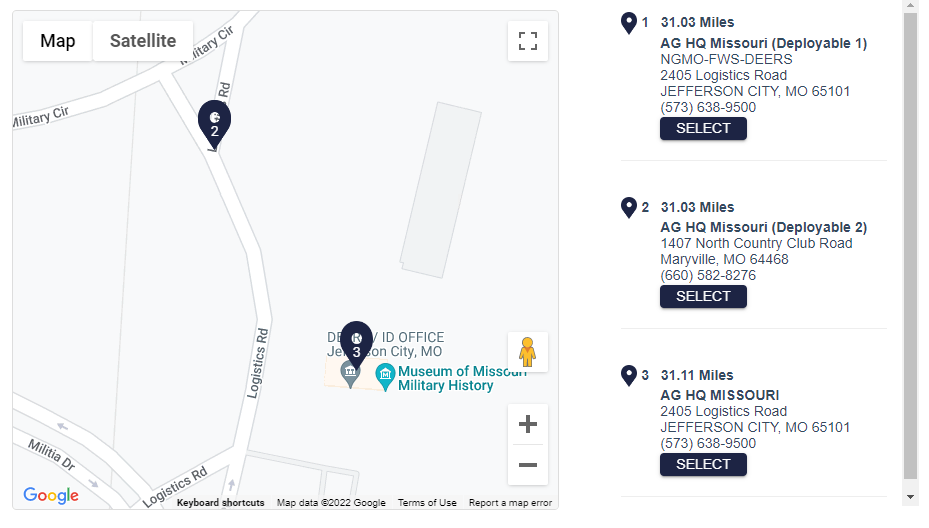Click the Google logo on map
Viewport: 929px width, 528px height.
51,495
